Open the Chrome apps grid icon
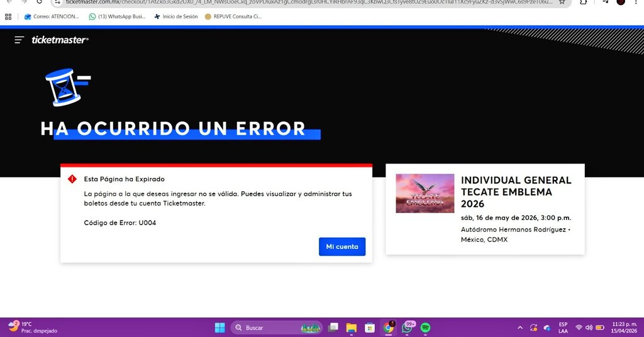644x337 pixels. pos(8,17)
